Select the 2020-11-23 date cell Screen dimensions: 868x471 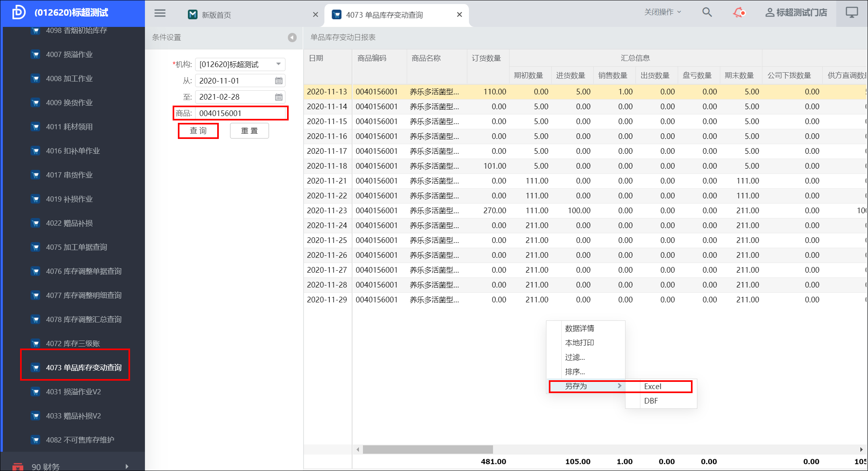[x=327, y=211]
